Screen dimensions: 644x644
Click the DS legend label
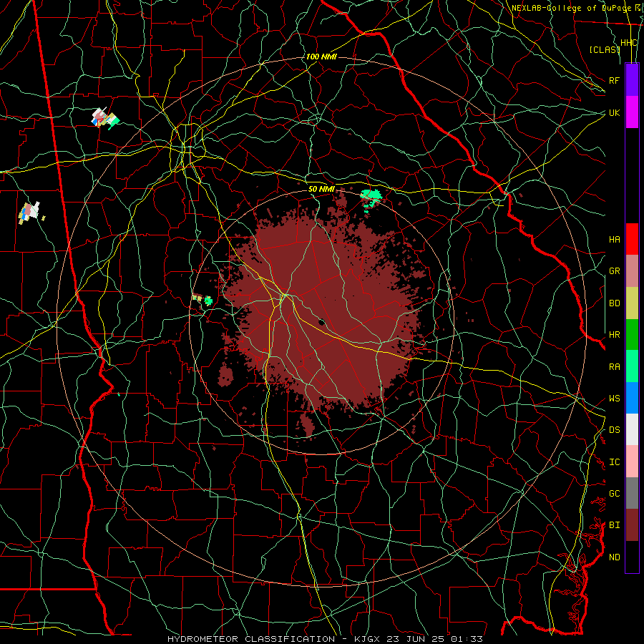click(x=614, y=430)
